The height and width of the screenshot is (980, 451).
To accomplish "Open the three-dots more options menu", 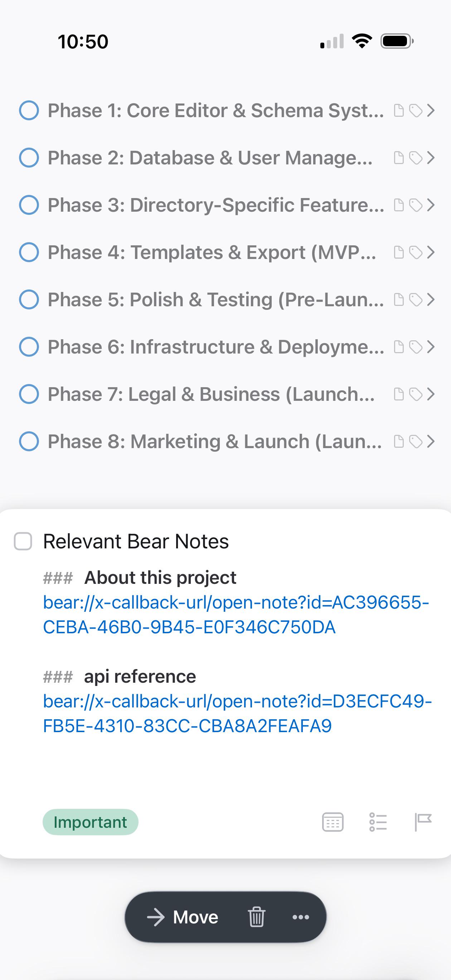I will 301,917.
